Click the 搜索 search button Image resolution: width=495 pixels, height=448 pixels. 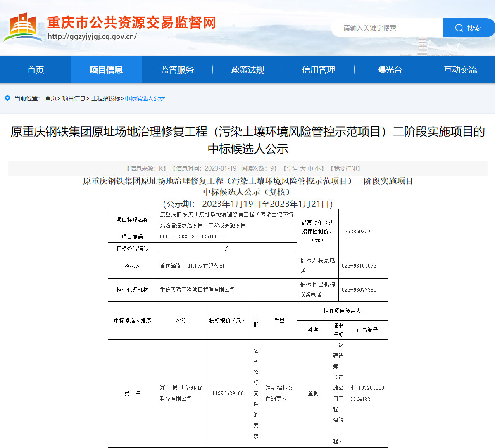[x=468, y=28]
